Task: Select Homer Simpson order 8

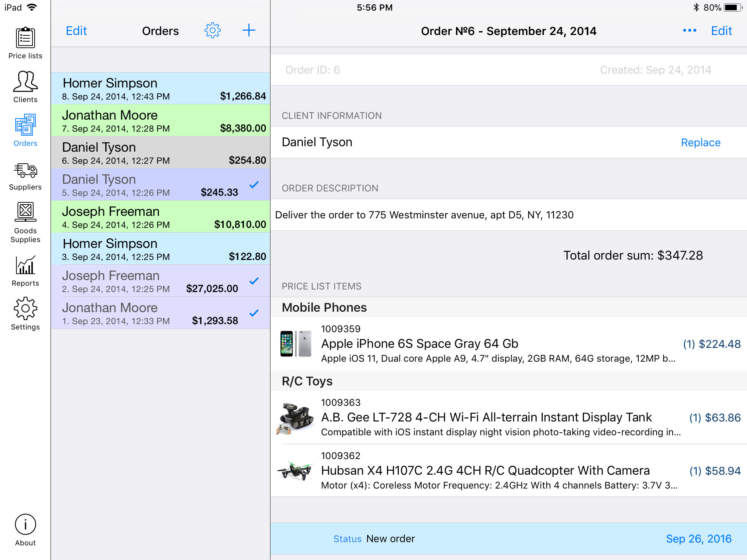Action: tap(160, 89)
